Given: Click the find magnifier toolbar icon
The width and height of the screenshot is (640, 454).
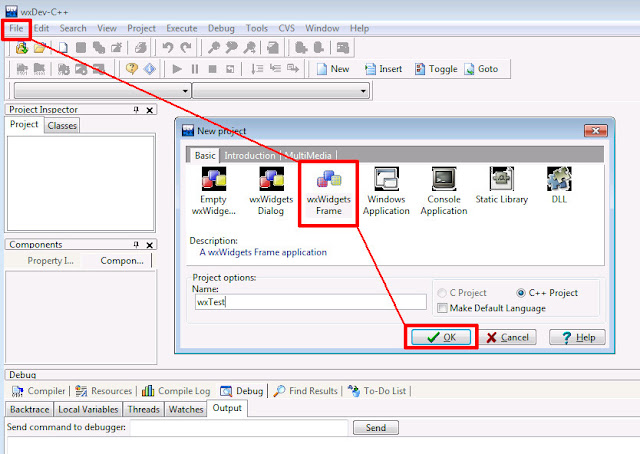Looking at the screenshot, I should click(213, 48).
